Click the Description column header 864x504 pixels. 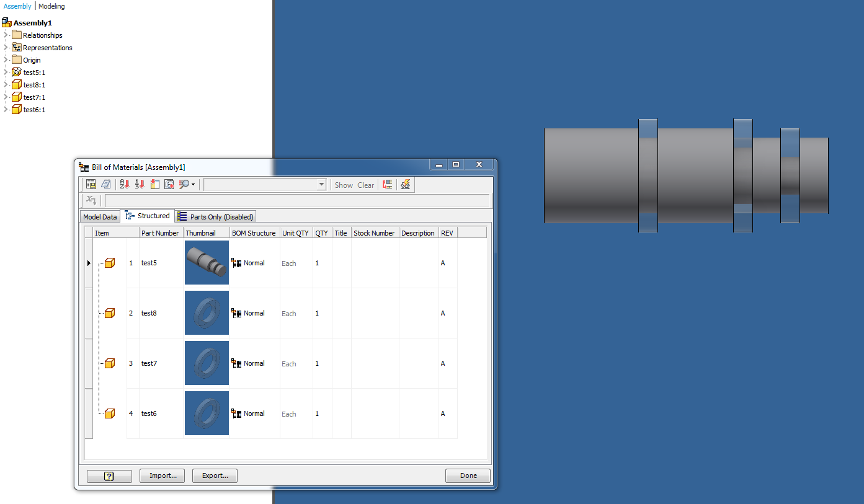point(419,233)
